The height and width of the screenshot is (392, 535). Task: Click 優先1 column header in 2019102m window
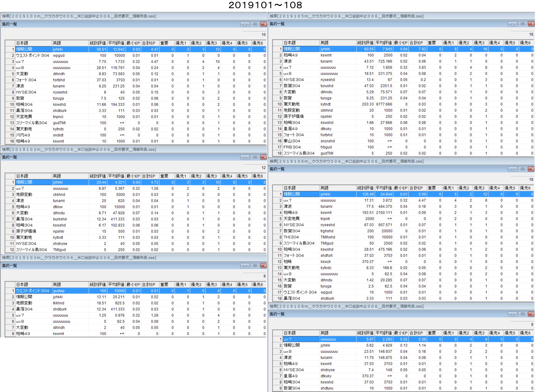click(182, 176)
